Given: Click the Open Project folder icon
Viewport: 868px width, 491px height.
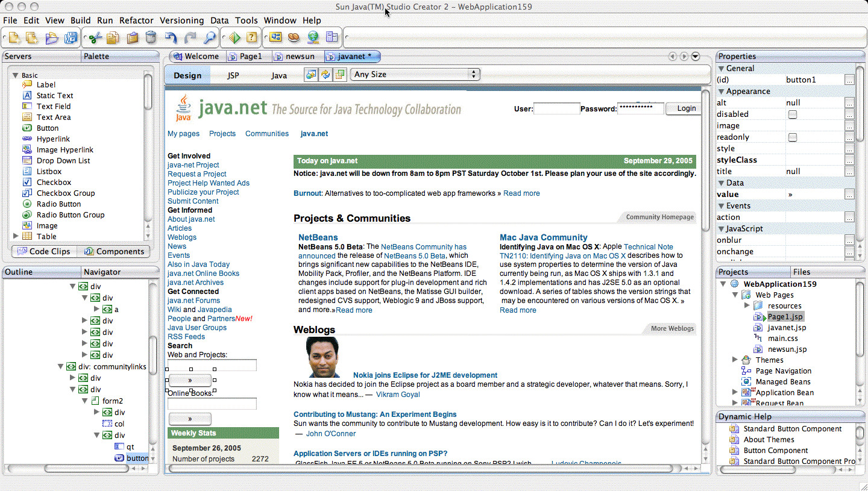Looking at the screenshot, I should (52, 38).
